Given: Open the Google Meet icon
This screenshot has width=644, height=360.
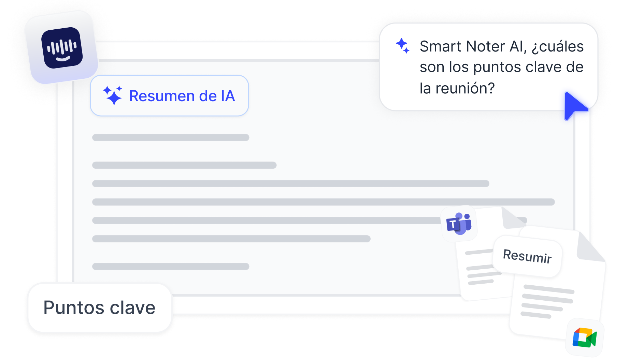Looking at the screenshot, I should pyautogui.click(x=584, y=337).
